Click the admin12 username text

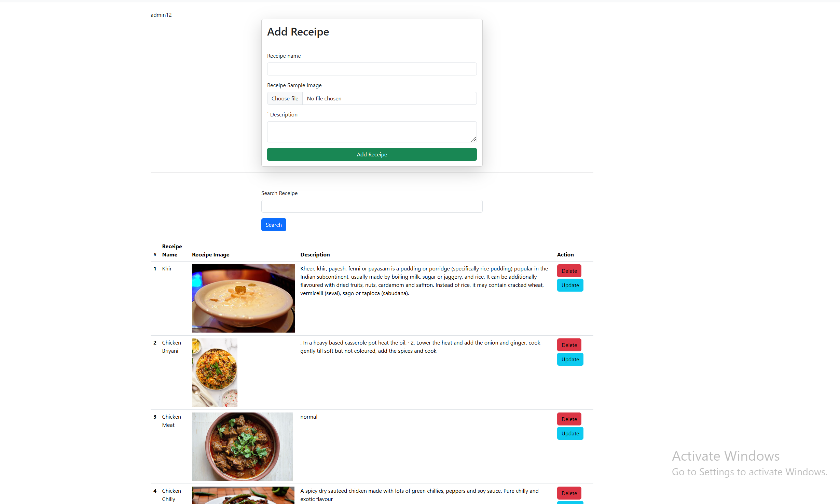coord(161,15)
